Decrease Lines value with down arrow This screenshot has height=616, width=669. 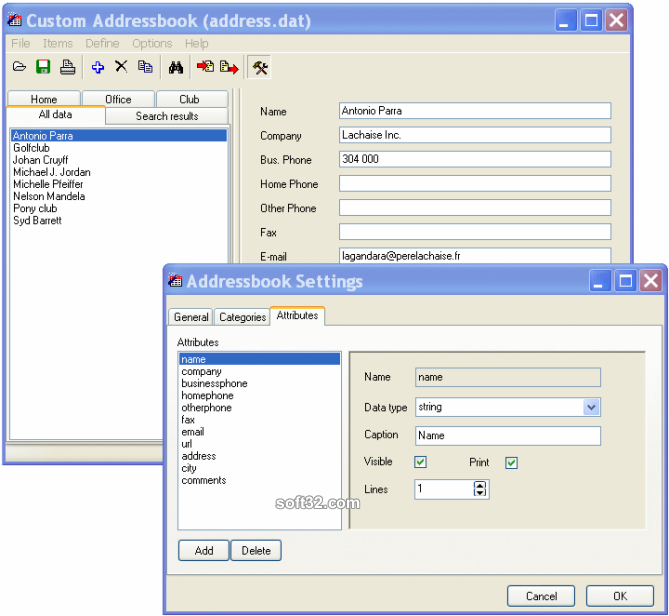point(480,492)
